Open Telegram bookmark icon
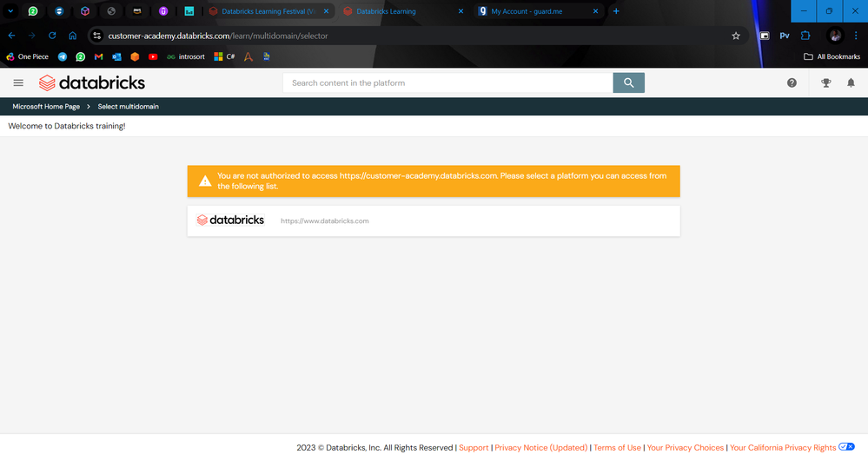The width and height of the screenshot is (868, 461). click(x=63, y=56)
